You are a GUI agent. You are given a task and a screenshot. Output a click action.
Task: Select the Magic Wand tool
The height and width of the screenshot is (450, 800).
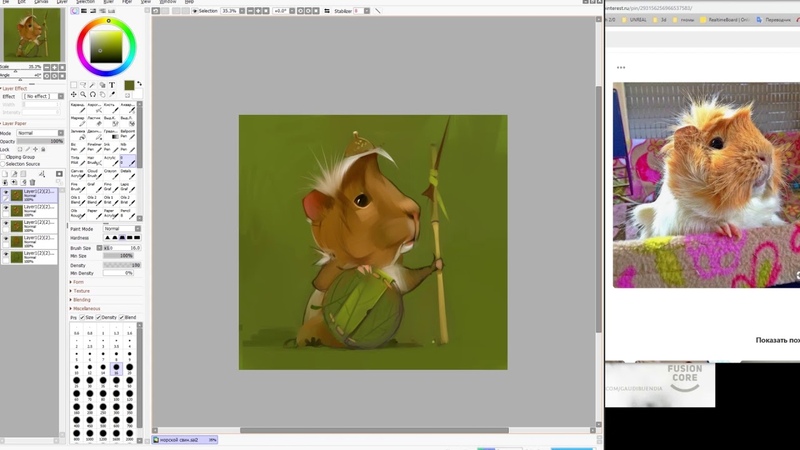[93, 85]
